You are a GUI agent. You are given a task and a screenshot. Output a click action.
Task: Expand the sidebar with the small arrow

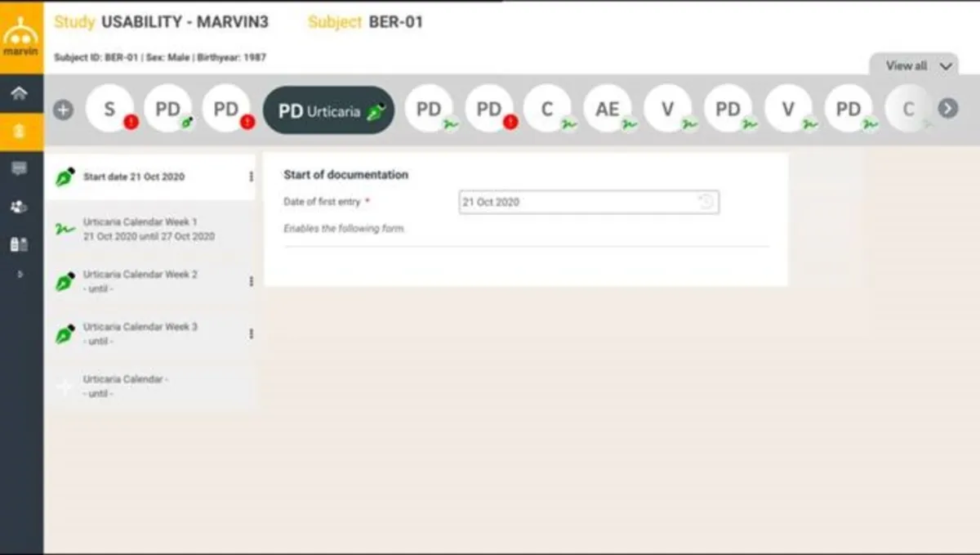[20, 275]
